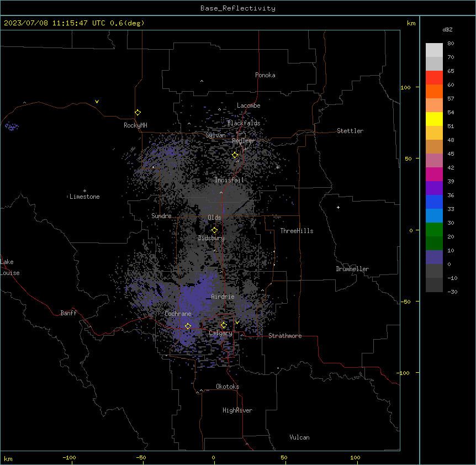This screenshot has width=476, height=465.
Task: Click the Stettler label
Action: (x=350, y=131)
